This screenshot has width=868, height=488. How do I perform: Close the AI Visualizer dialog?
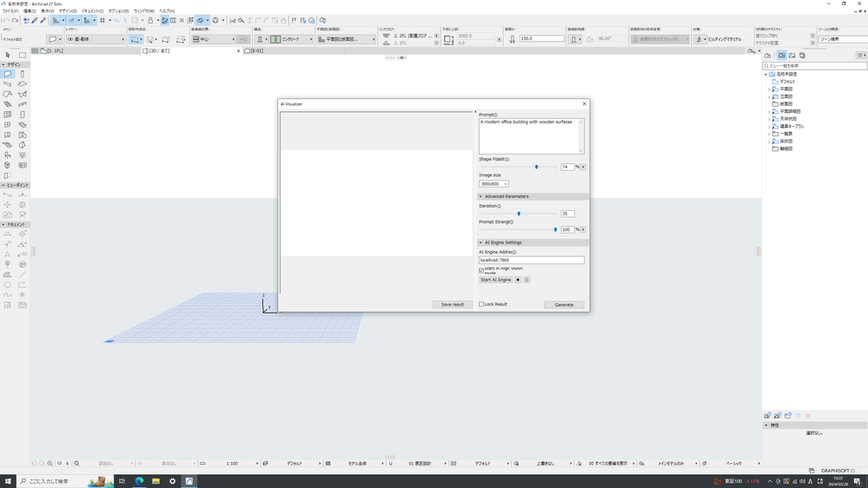coord(584,104)
